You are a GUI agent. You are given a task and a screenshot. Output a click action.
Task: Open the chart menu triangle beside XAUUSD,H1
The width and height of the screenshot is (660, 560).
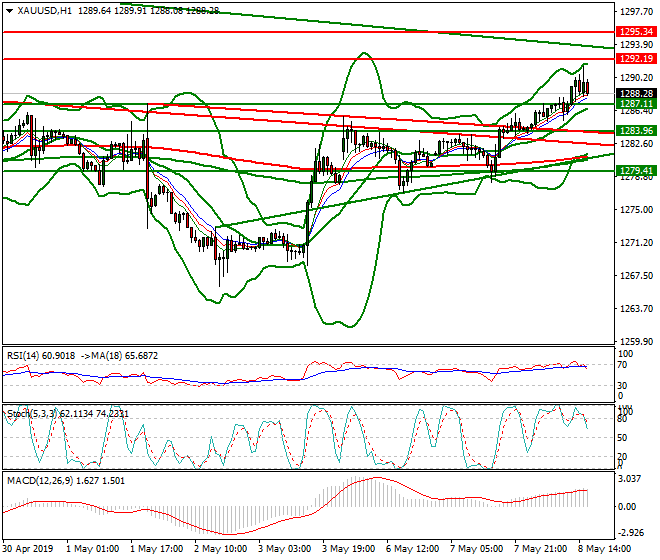(x=10, y=11)
